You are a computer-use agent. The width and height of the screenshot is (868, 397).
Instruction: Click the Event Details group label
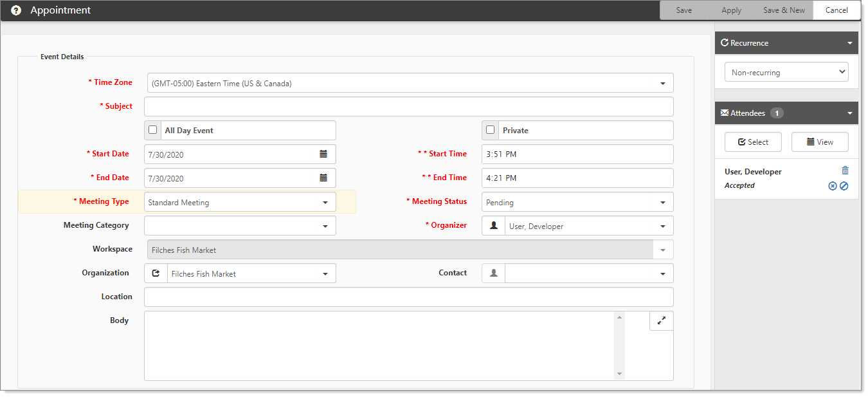62,57
